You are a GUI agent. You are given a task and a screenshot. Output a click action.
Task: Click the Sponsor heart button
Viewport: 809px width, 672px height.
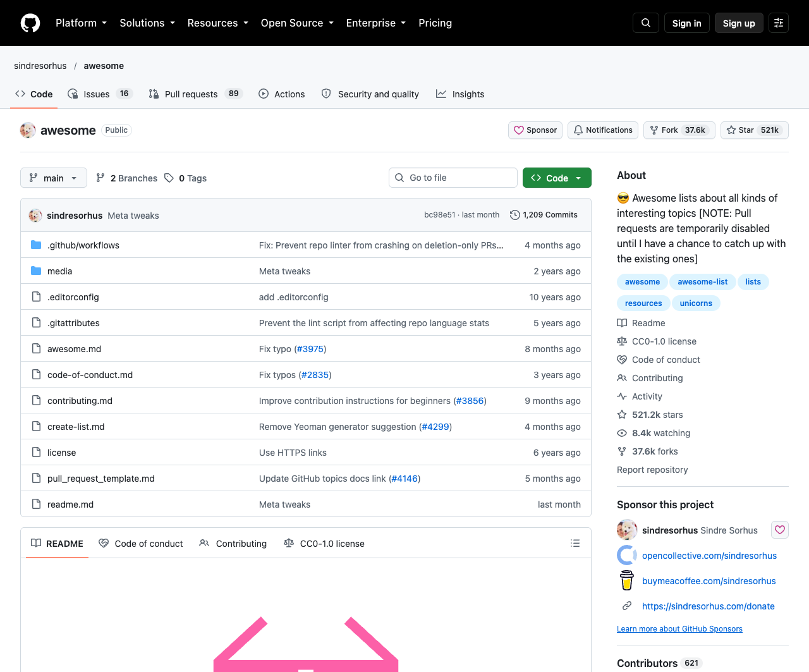(535, 130)
